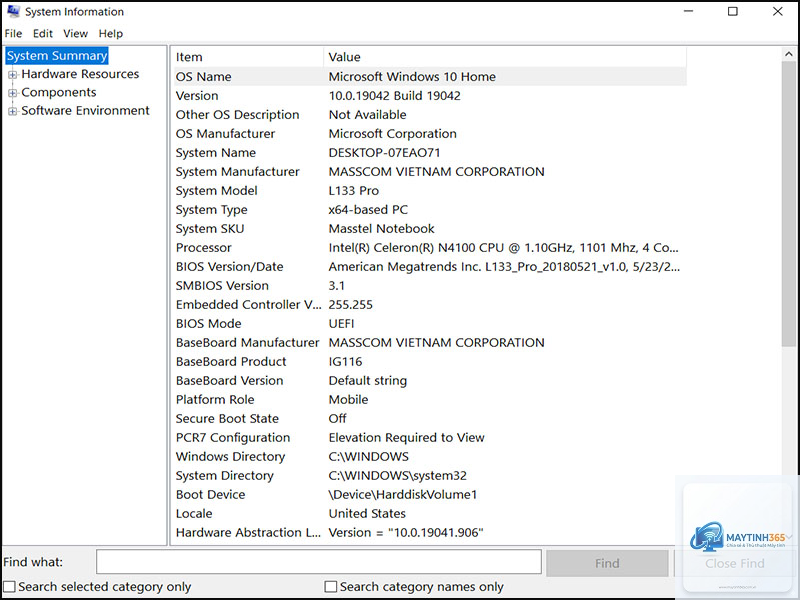The image size is (800, 600).
Task: Select the Components tree item
Action: (x=59, y=92)
